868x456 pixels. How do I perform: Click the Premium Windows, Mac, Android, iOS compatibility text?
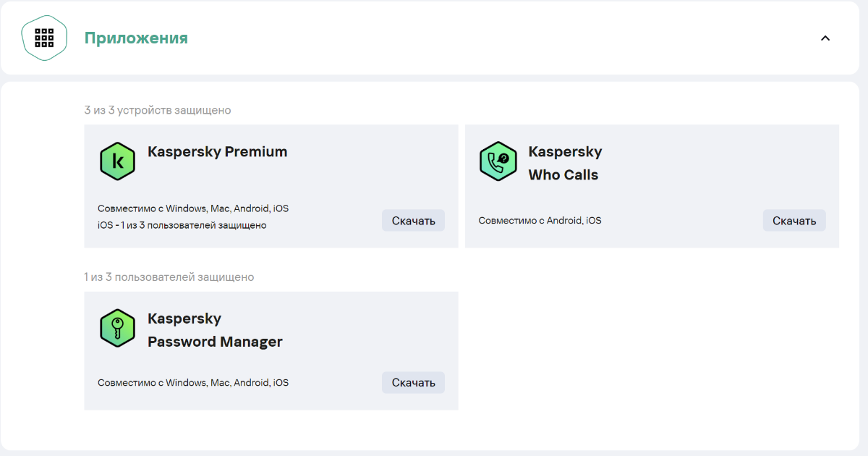[193, 208]
